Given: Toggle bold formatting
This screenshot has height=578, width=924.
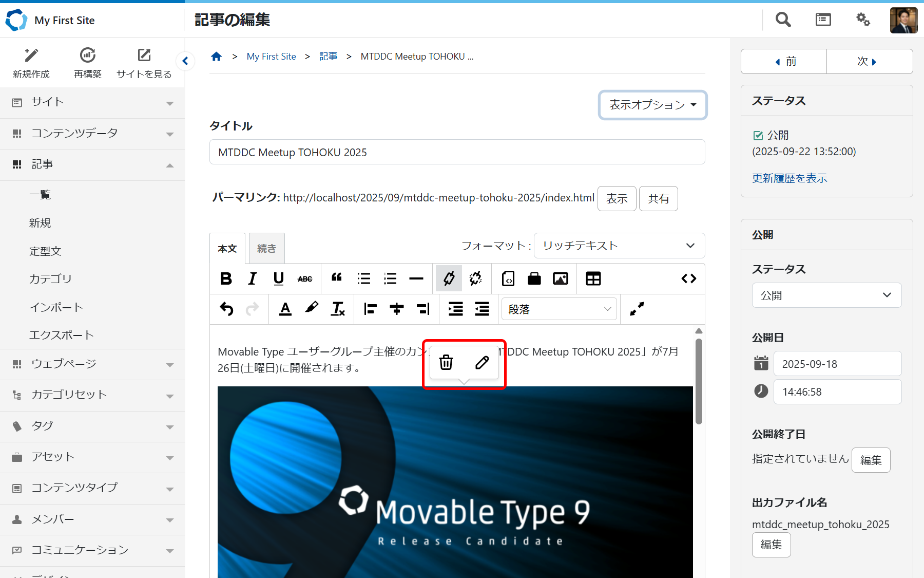Looking at the screenshot, I should pyautogui.click(x=226, y=278).
